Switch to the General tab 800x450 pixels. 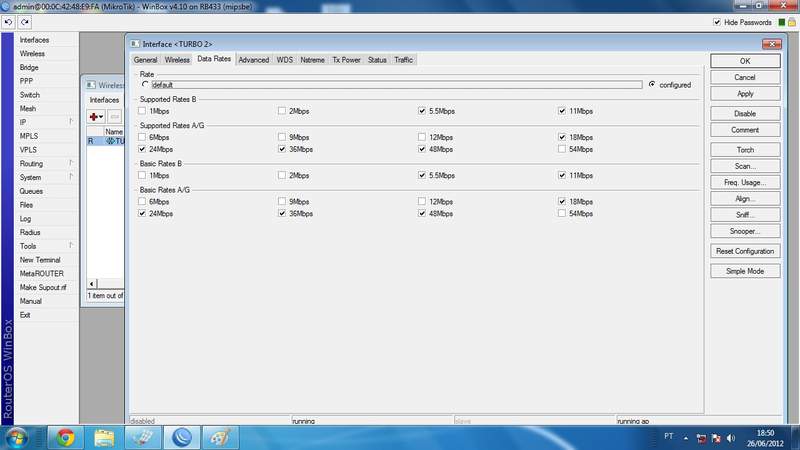[x=145, y=60]
